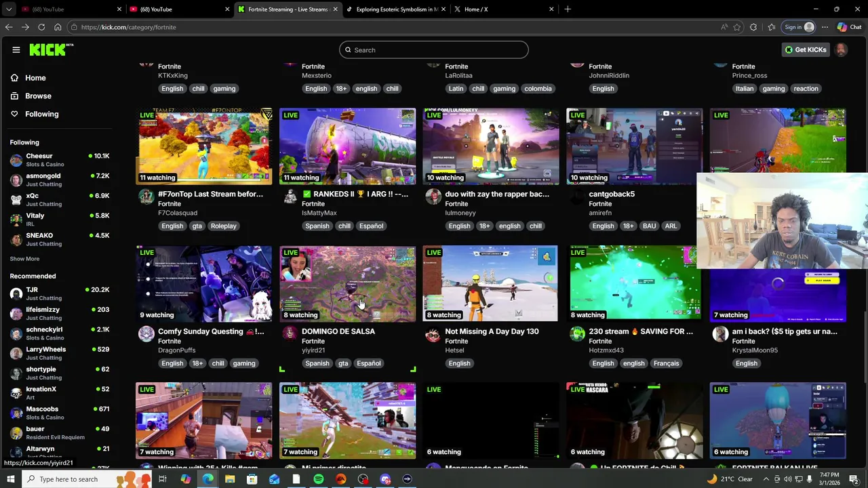Viewport: 868px width, 488px height.
Task: Click the Hetsel channel avatar
Action: 433,334
